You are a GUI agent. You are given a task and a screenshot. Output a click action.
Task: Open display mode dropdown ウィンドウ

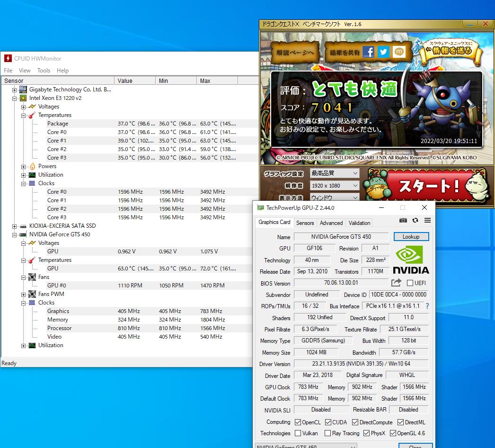click(335, 197)
